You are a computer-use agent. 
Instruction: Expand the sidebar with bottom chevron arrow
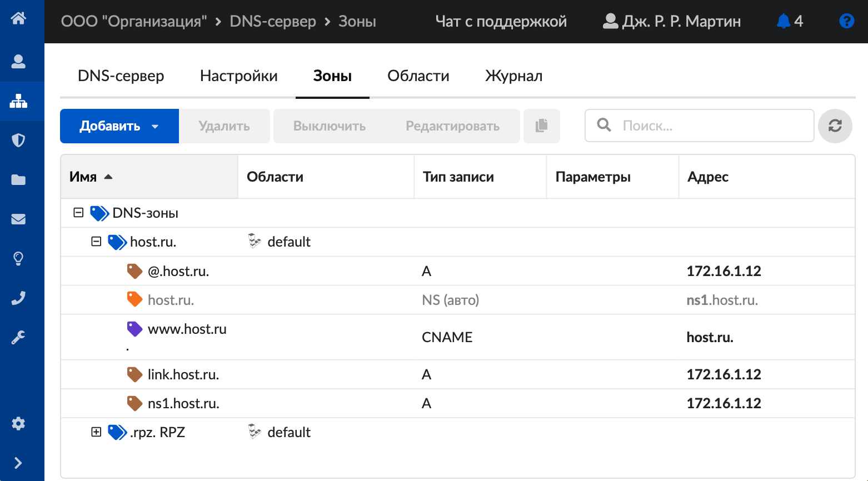tap(18, 463)
